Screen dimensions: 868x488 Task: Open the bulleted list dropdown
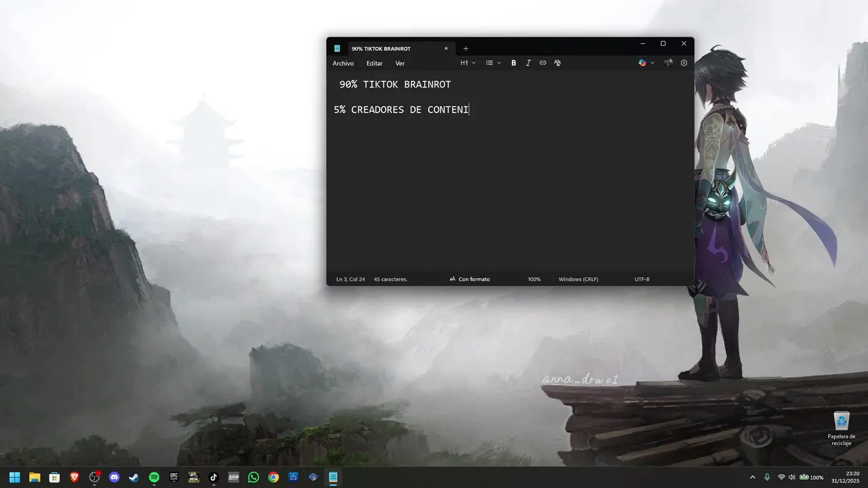494,63
